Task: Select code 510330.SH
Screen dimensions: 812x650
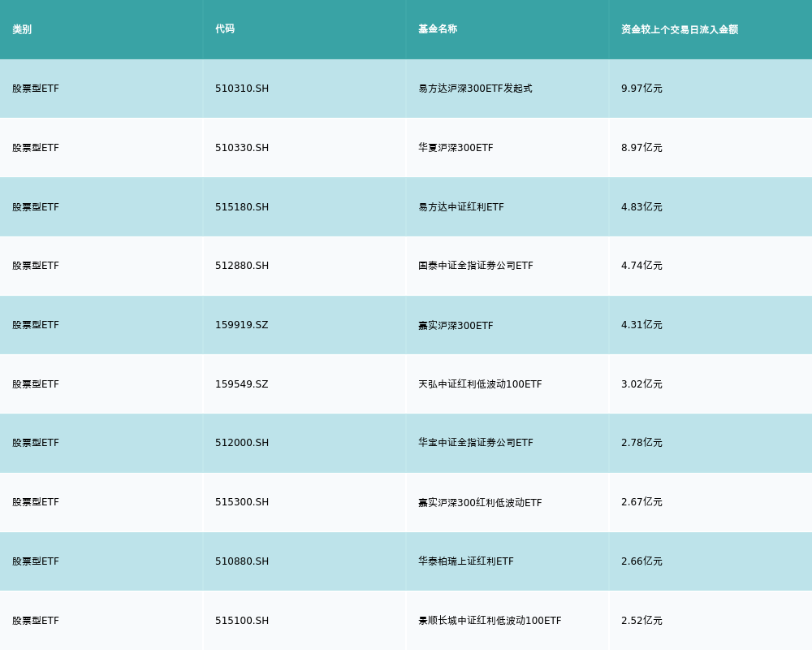Action: click(x=242, y=148)
